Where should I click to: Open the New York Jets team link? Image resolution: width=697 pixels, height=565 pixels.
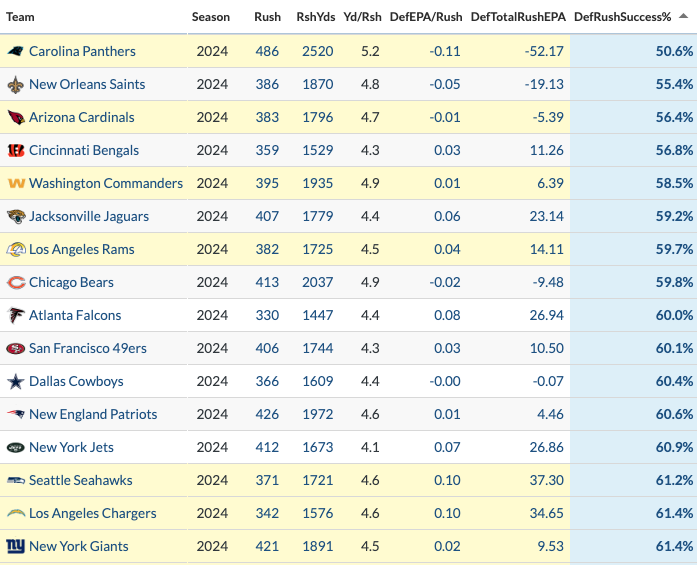click(71, 447)
